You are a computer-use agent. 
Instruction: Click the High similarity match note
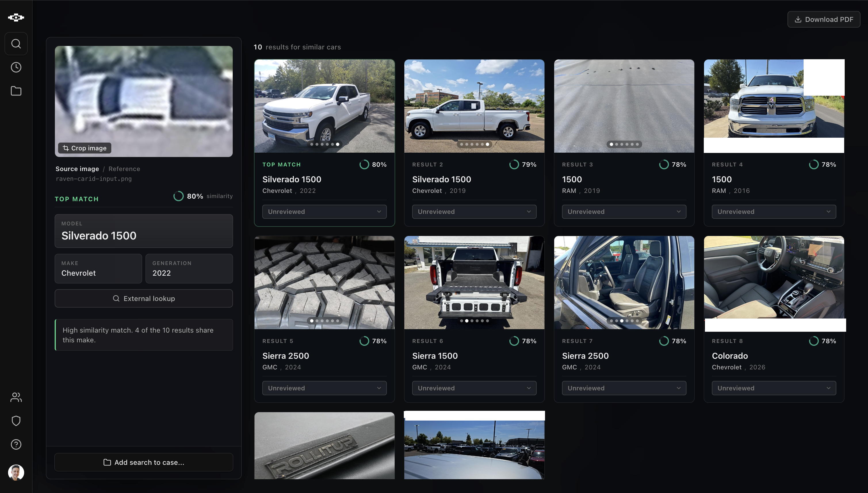[144, 335]
